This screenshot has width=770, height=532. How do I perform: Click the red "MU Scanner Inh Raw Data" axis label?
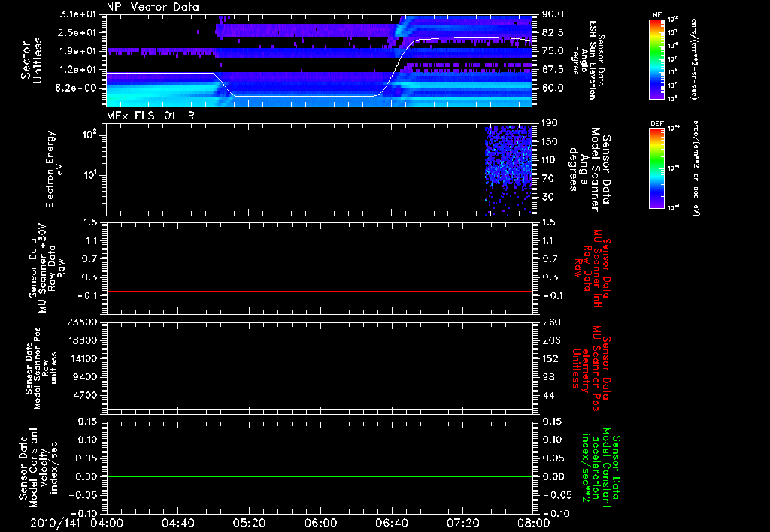coord(593,268)
